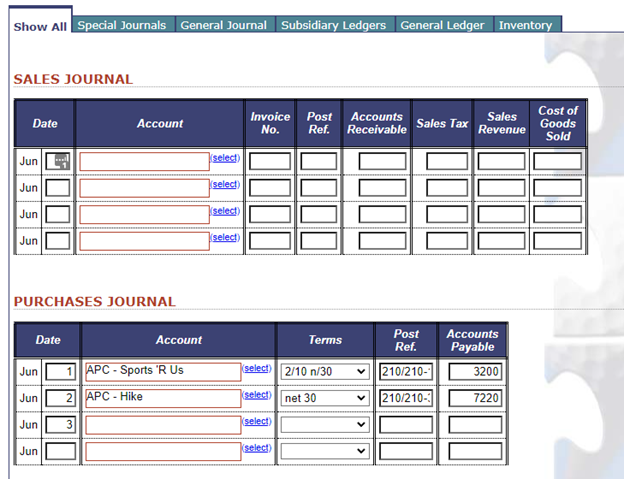Click Accounts Receivable field in third sales row
Screen dimensions: 624x479
382,214
